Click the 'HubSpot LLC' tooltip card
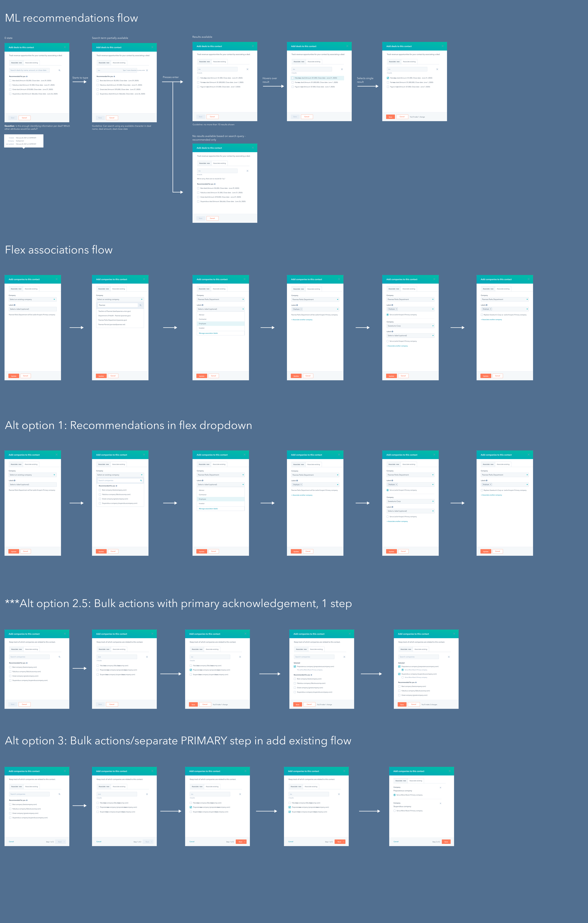588x923 pixels. [24, 141]
